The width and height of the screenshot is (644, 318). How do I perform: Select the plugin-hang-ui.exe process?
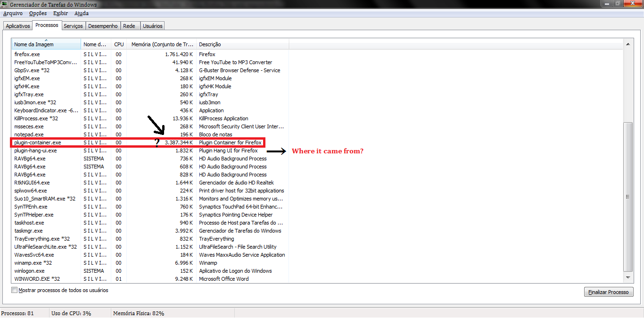point(150,151)
